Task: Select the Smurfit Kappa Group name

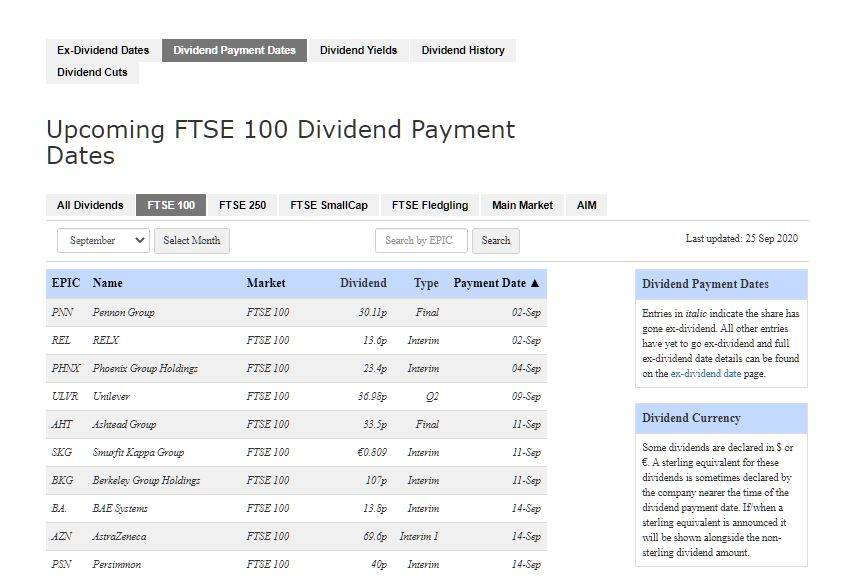Action: [x=138, y=452]
